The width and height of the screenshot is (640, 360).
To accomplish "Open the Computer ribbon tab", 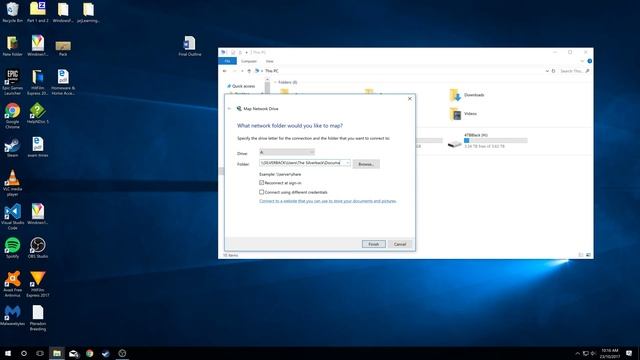I will coord(249,61).
